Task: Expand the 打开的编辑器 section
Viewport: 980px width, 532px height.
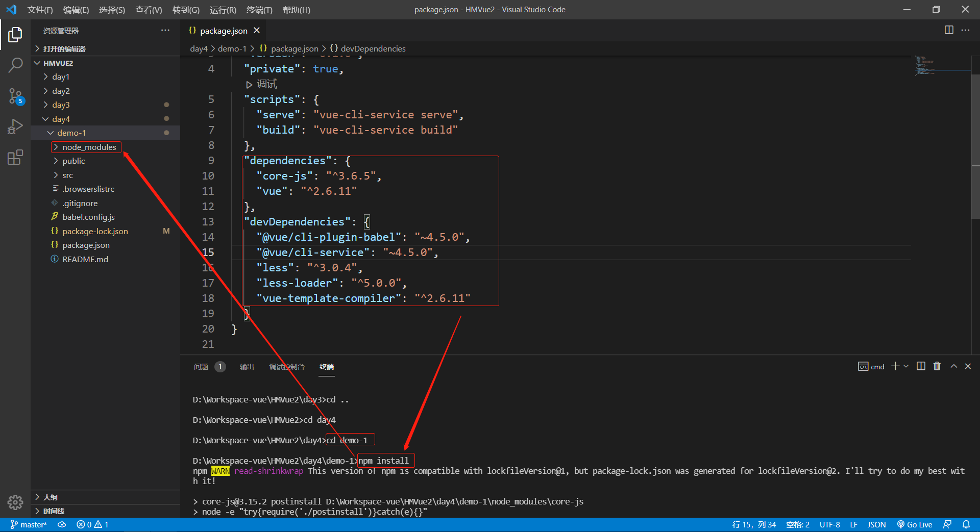Action: 106,49
